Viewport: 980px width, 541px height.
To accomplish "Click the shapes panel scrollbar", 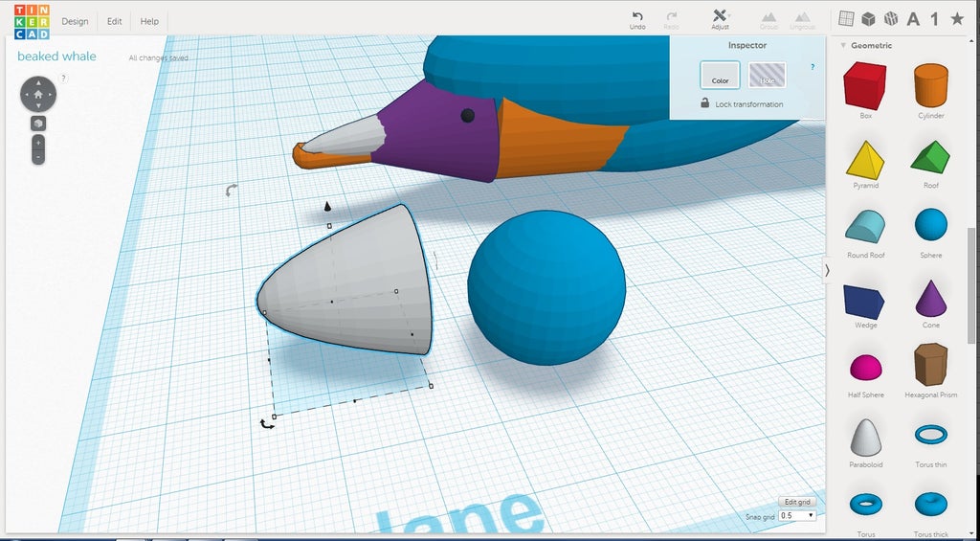I will [971, 284].
